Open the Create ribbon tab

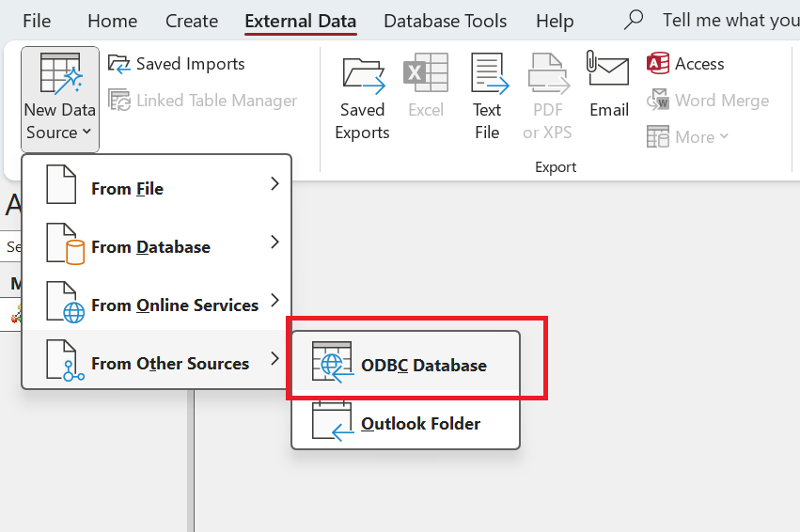(x=192, y=21)
